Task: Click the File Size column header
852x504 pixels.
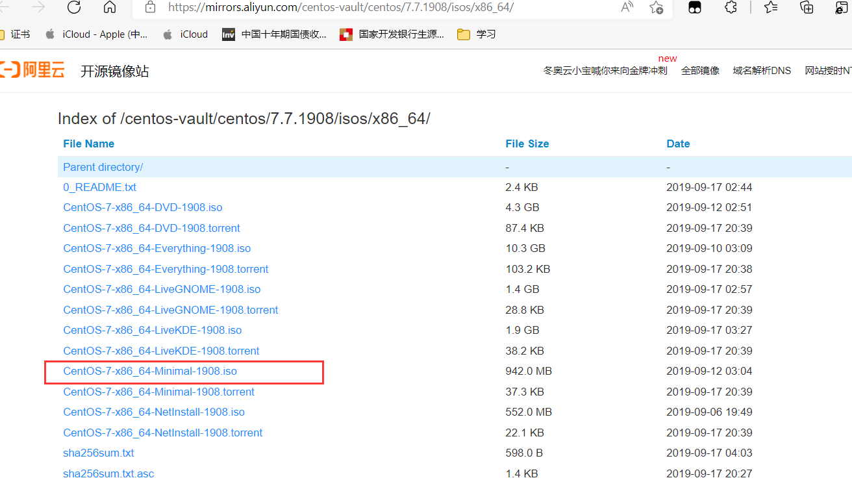Action: coord(527,144)
